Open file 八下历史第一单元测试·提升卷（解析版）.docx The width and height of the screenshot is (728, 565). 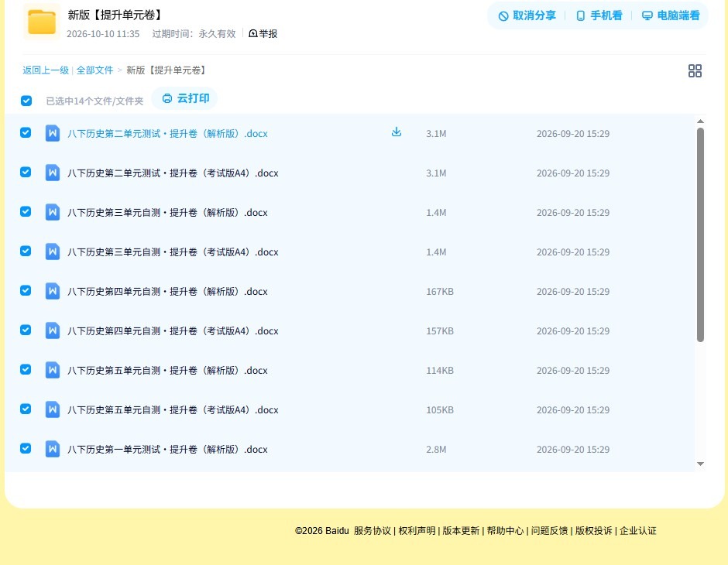167,449
